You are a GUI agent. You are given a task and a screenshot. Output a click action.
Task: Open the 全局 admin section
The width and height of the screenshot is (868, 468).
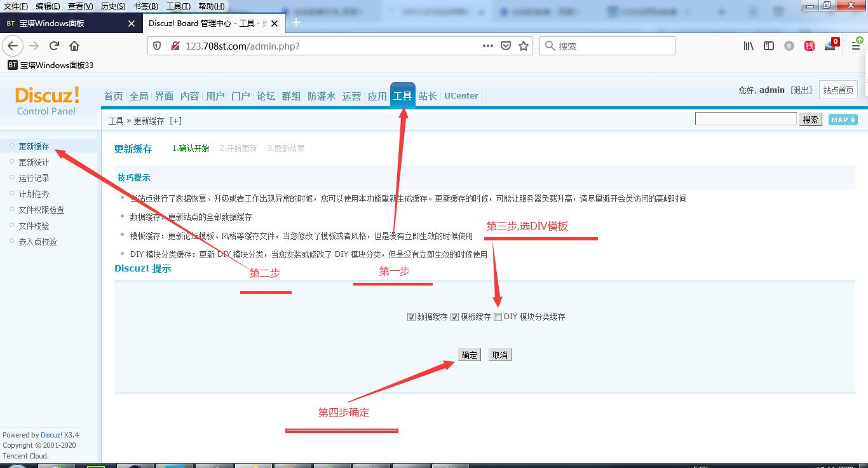(x=139, y=96)
